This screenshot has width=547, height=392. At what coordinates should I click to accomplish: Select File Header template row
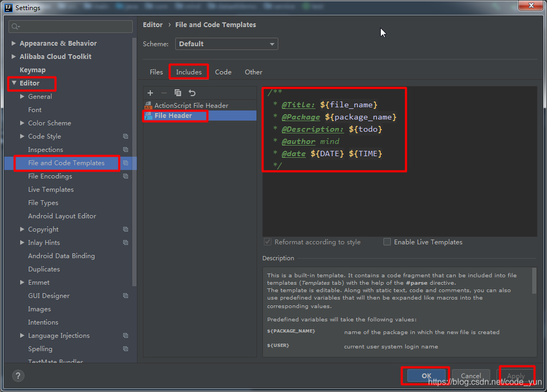200,116
